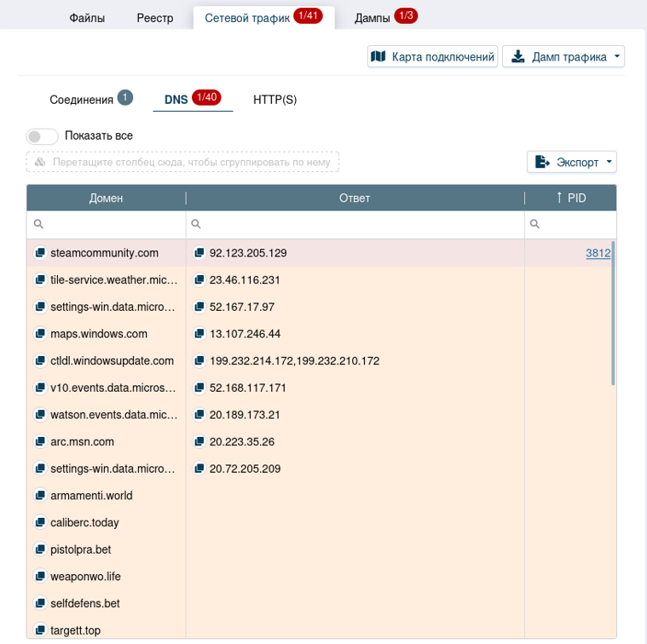
Task: Click the vertical scrollbar of the DNS table
Action: tap(613, 313)
